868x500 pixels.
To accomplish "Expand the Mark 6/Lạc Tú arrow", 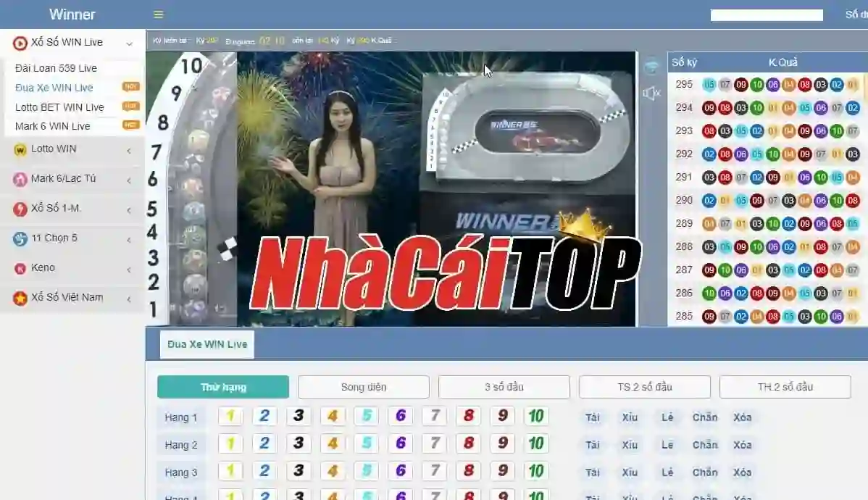I will pyautogui.click(x=129, y=180).
